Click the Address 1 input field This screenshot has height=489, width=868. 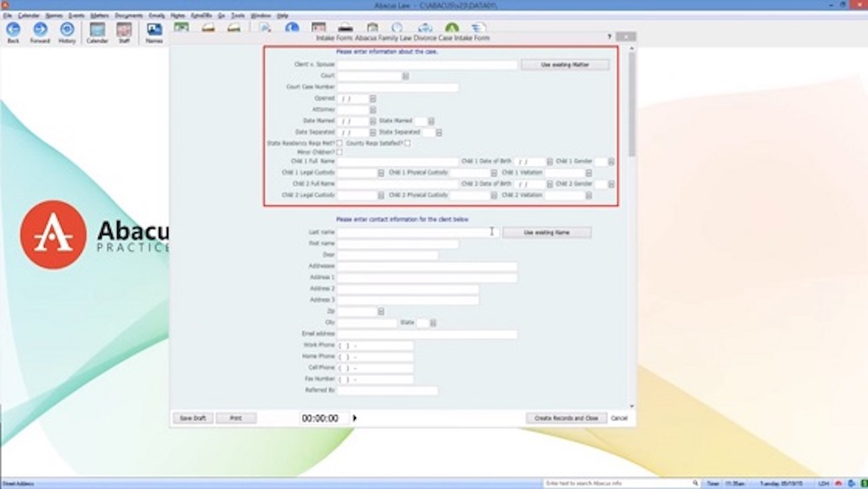point(427,277)
